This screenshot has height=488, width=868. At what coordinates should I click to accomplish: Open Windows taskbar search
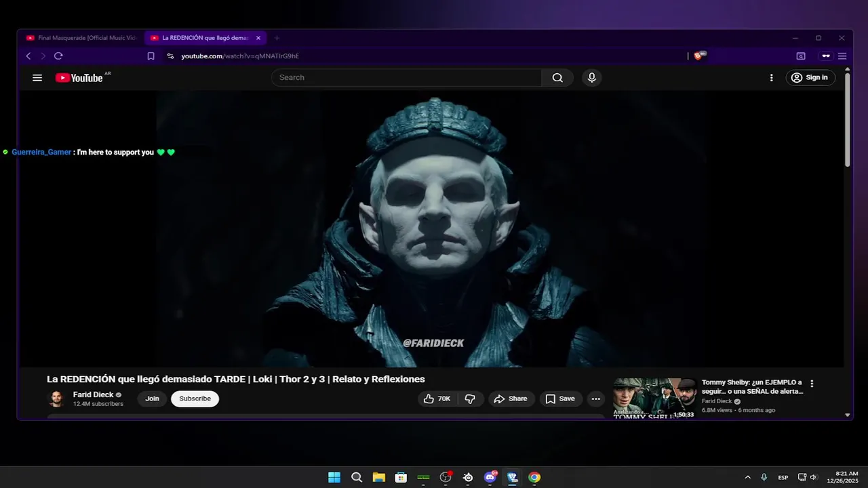point(357,477)
